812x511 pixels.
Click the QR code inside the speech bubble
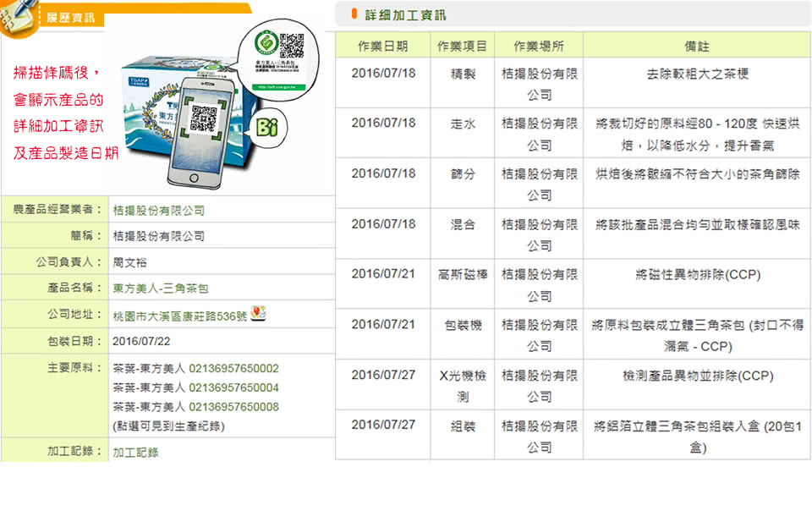(x=292, y=46)
